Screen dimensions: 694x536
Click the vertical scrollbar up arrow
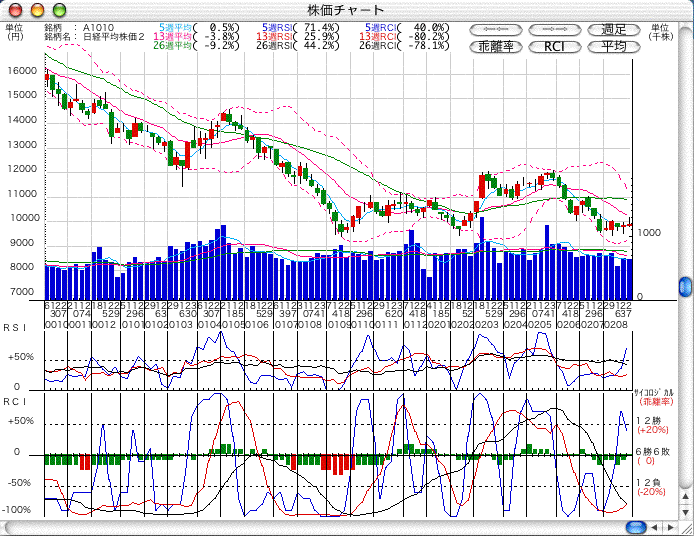[x=685, y=497]
